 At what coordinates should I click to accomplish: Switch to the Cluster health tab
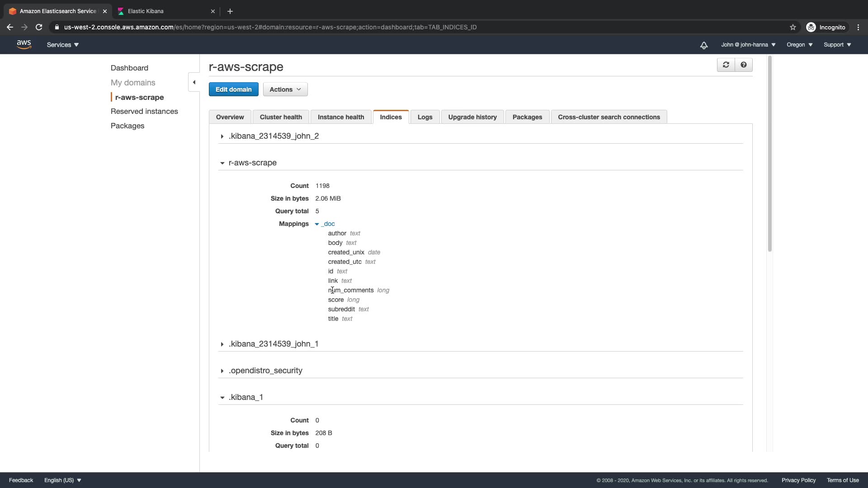(280, 117)
